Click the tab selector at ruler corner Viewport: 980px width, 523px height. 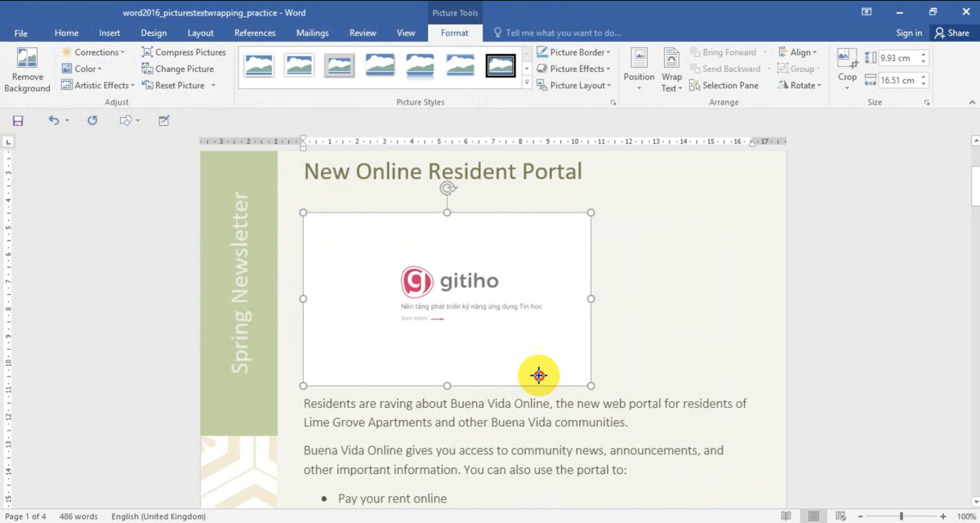pos(8,142)
